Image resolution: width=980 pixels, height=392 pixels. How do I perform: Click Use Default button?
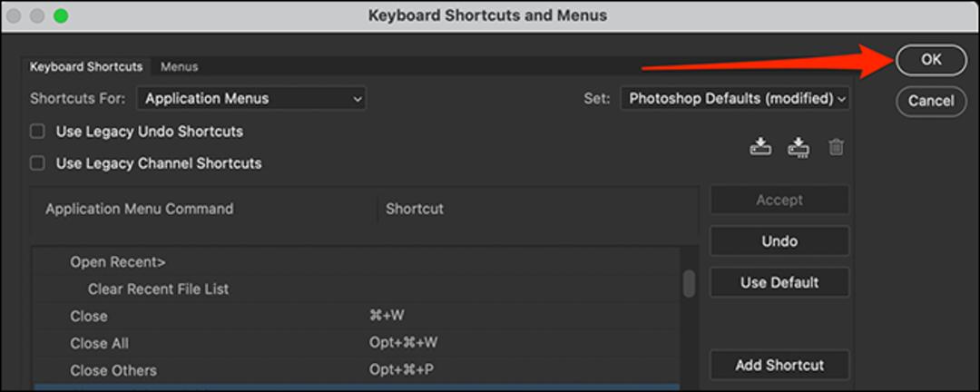(x=779, y=282)
